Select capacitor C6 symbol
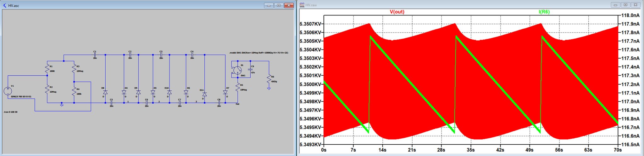 point(147,103)
